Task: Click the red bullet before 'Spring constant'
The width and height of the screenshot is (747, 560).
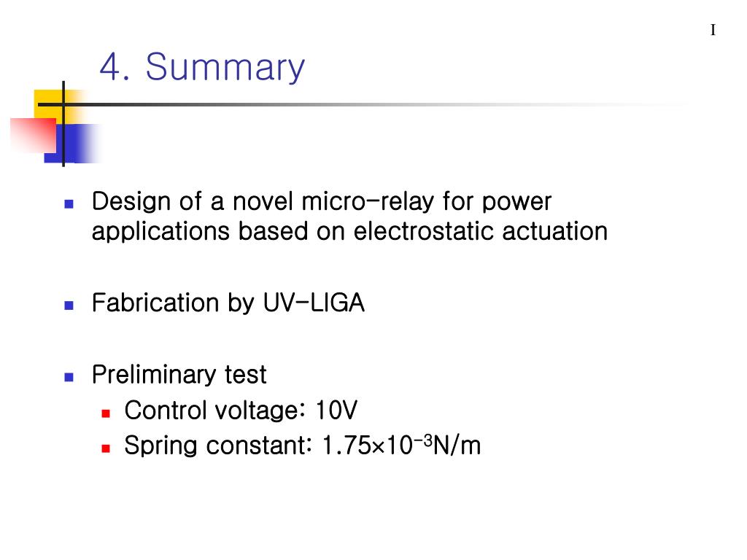Action: 106,448
